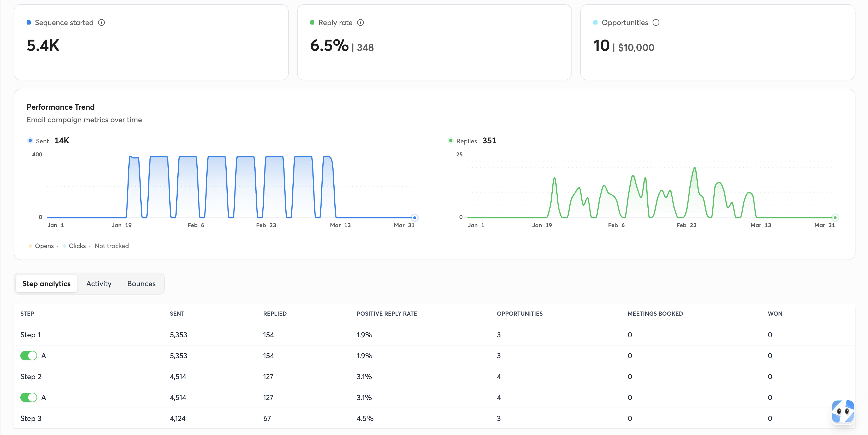
Task: Click the STEP column header
Action: (27, 314)
